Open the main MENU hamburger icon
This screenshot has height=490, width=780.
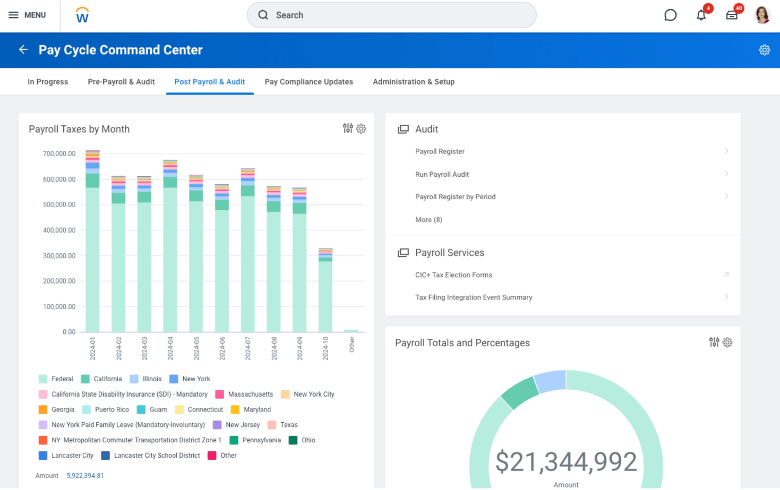coord(13,15)
